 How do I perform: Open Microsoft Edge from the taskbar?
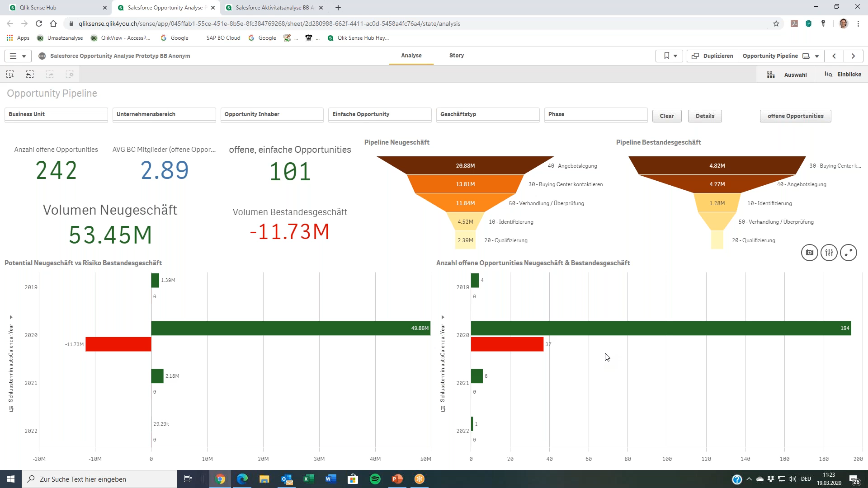(x=242, y=479)
